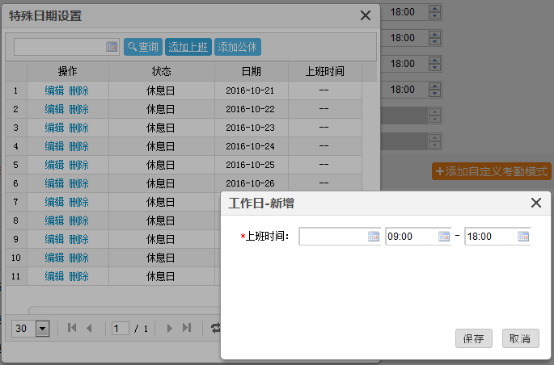The width and height of the screenshot is (554, 366).
Task: Close the 工作日-新增 dialog
Action: pyautogui.click(x=536, y=203)
